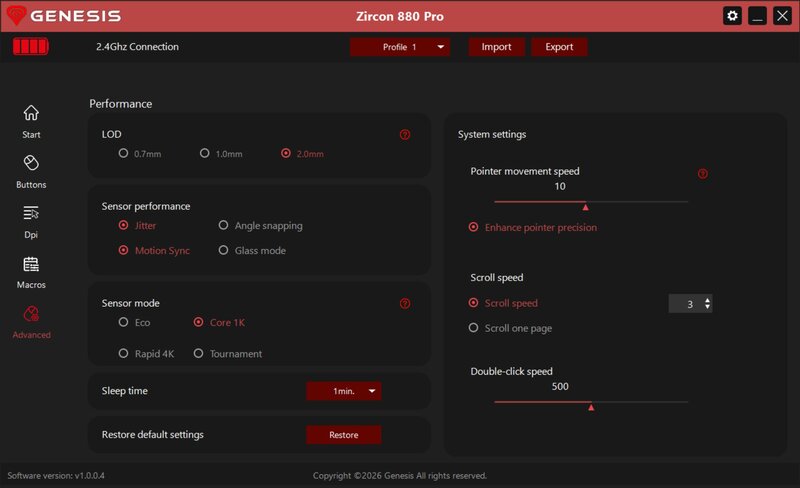Open the Buttons mouse icon
Screen dimensions: 800x488
pos(31,163)
